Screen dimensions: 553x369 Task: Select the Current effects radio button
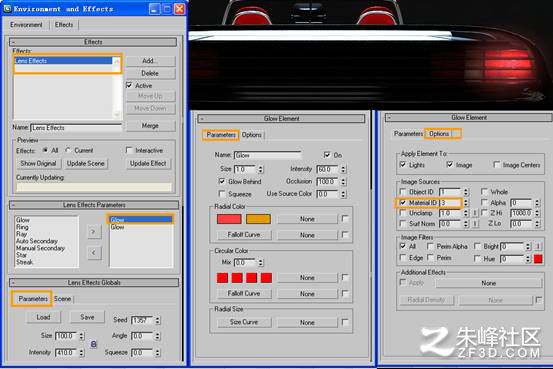(x=68, y=150)
